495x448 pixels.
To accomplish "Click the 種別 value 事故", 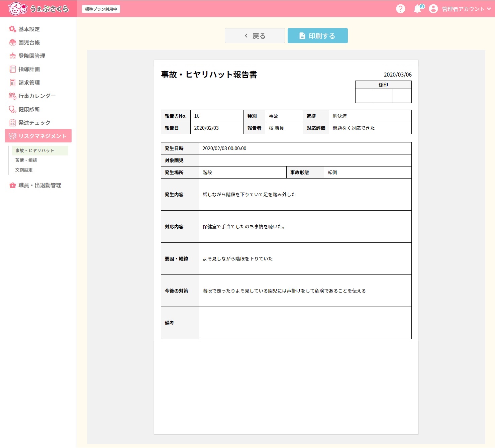I will tap(274, 116).
